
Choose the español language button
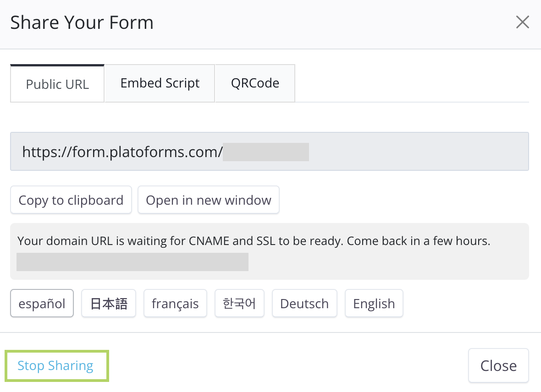(42, 304)
